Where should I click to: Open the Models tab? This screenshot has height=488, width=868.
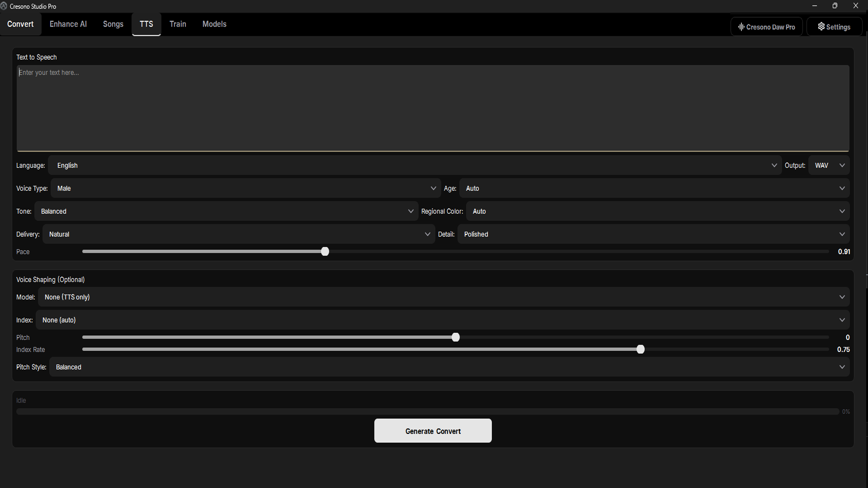214,24
